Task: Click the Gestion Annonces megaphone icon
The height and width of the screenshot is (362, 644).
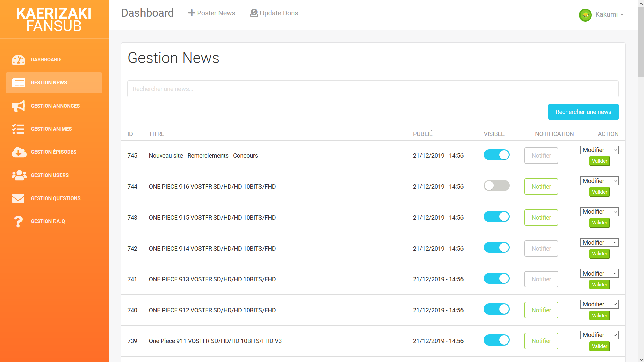Action: (x=18, y=106)
